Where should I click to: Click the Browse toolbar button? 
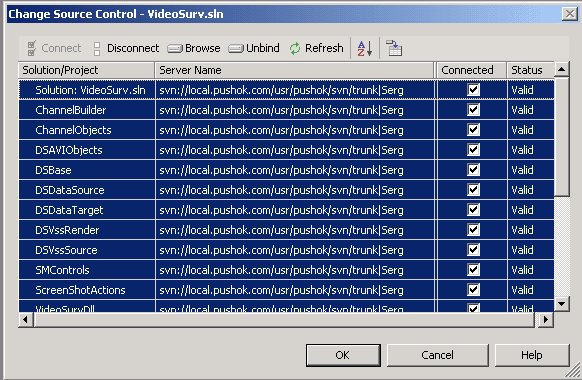click(x=194, y=48)
